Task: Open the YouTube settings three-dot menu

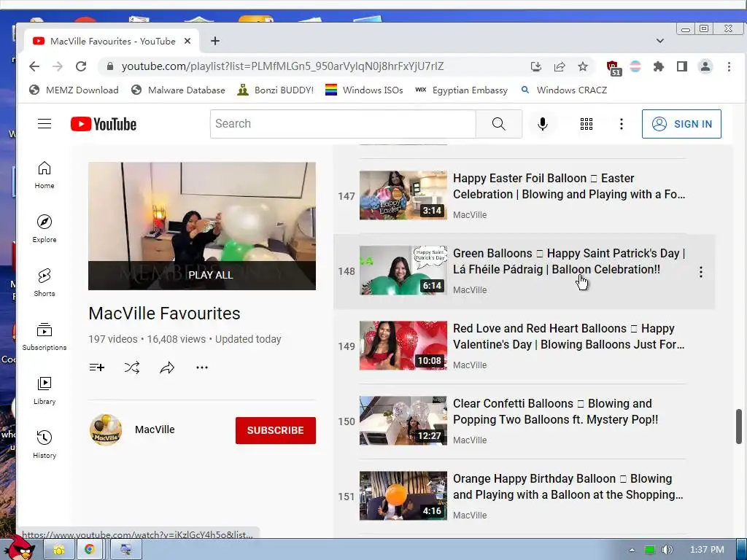Action: (622, 124)
